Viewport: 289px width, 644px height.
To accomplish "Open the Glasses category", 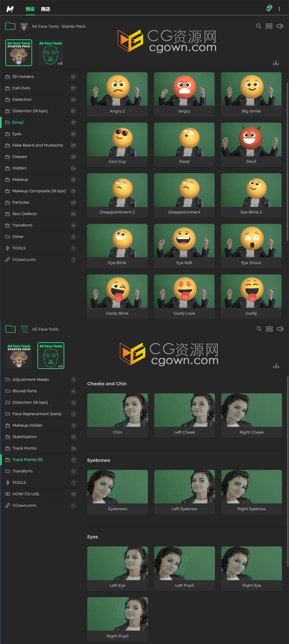I will (x=39, y=157).
